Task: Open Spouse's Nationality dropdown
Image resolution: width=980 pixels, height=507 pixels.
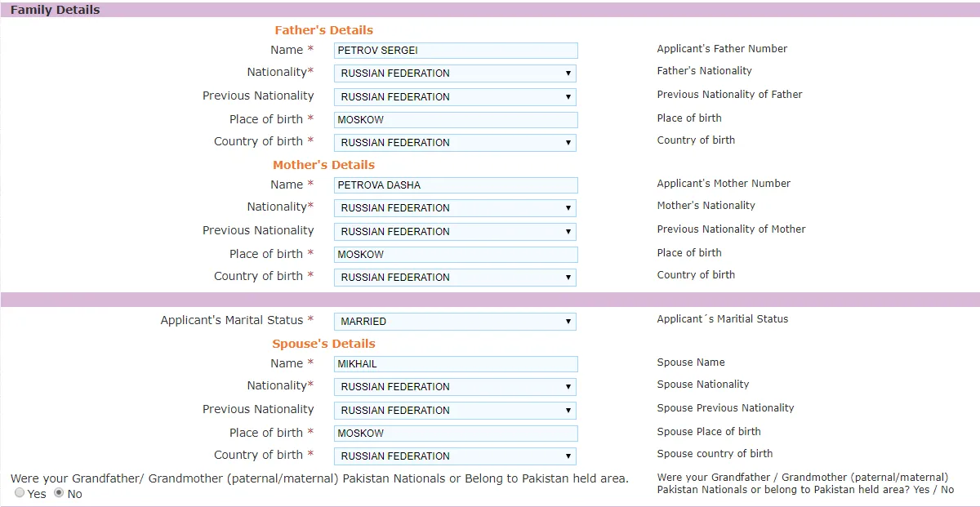Action: (455, 387)
